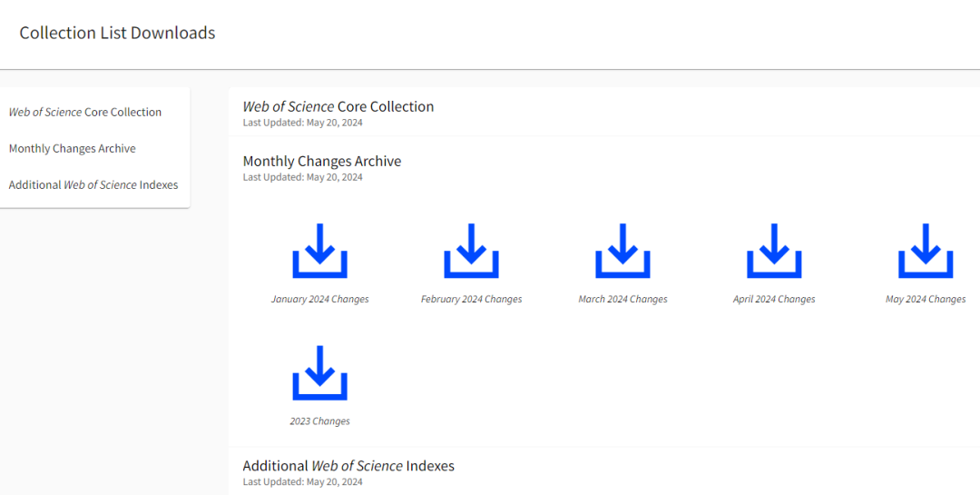Download April 2024 Changes via its icon
The width and height of the screenshot is (980, 495).
[774, 251]
